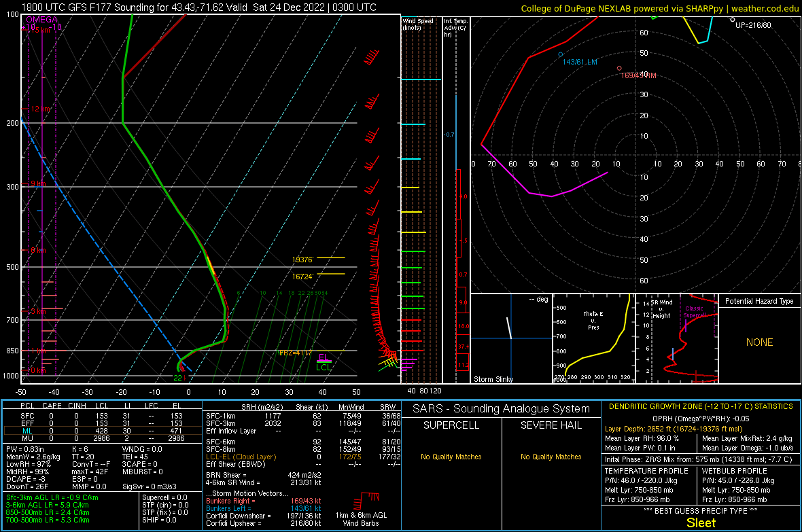Select the LCL-EL (Cloud Layer) row

[x=303, y=457]
